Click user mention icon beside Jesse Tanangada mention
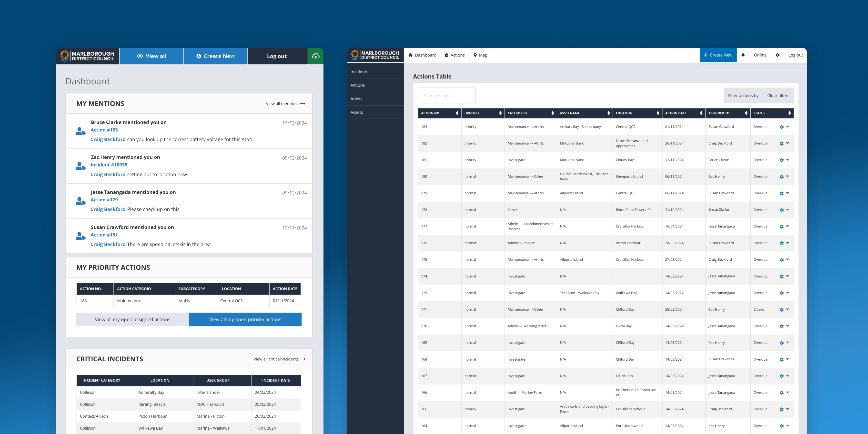This screenshot has height=434, width=868. tap(81, 201)
